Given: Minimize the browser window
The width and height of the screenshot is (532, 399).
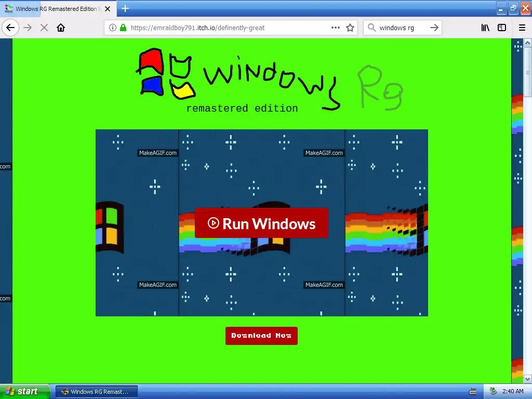Looking at the screenshot, I should tap(501, 8).
